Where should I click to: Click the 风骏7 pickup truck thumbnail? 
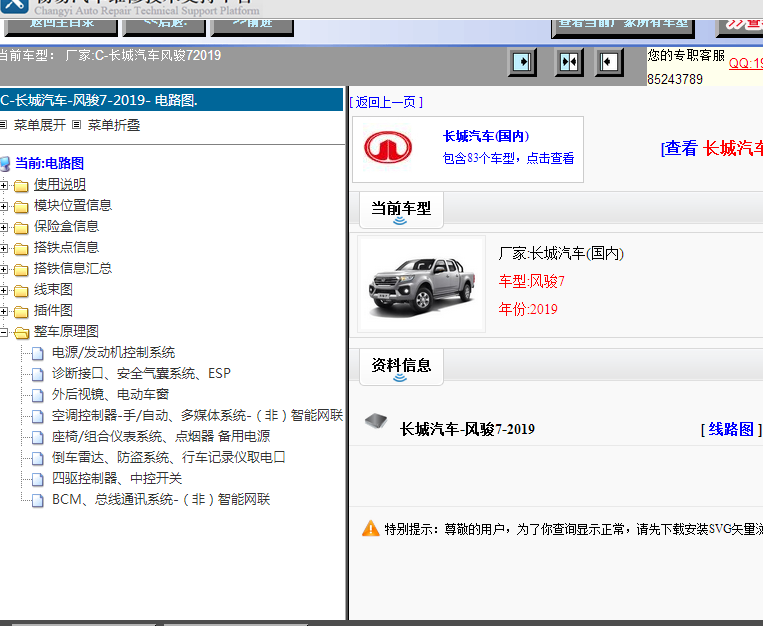[421, 285]
